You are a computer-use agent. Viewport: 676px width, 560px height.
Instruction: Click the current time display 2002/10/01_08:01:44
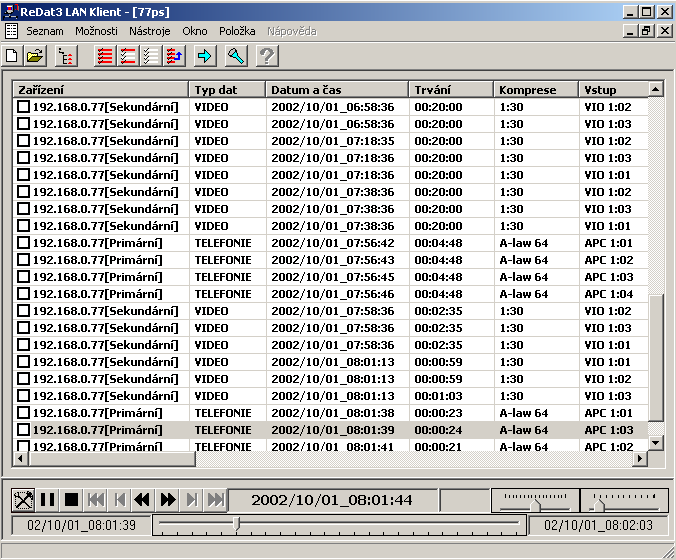tap(333, 500)
